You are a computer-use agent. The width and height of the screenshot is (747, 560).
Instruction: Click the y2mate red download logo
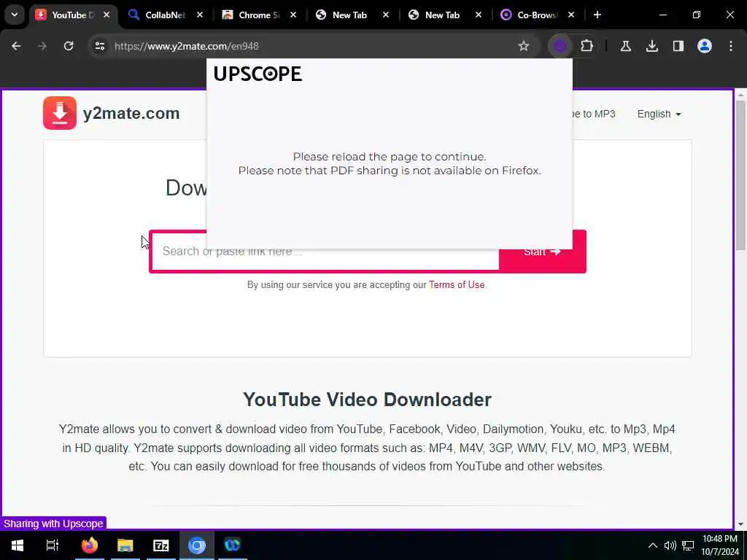point(60,113)
